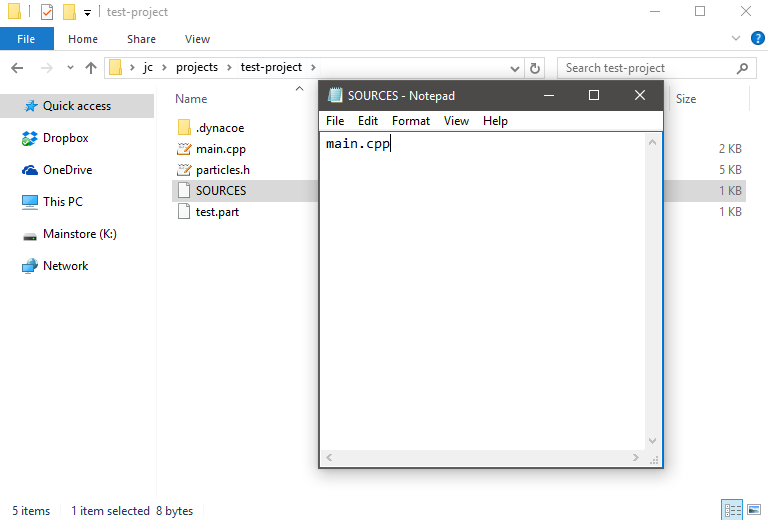The image size is (768, 520).
Task: Click the Network icon in sidebar
Action: click(x=30, y=266)
